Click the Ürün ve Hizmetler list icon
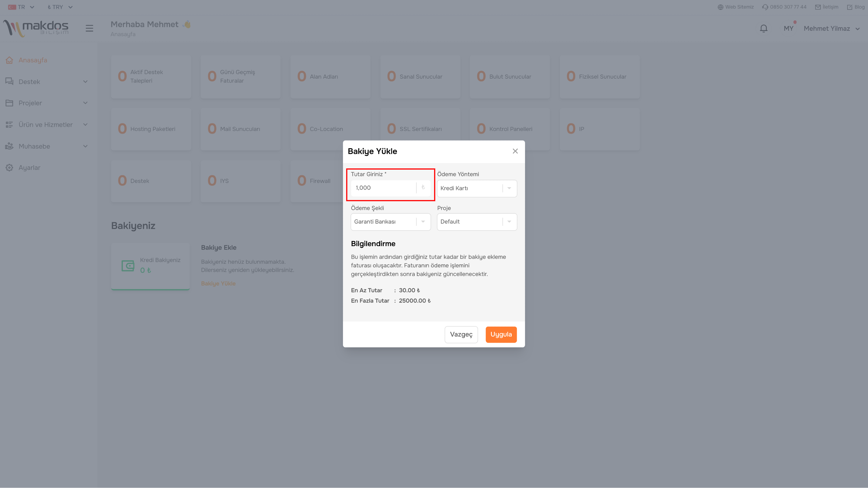Screen dimensions: 868x488 [x=9, y=125]
